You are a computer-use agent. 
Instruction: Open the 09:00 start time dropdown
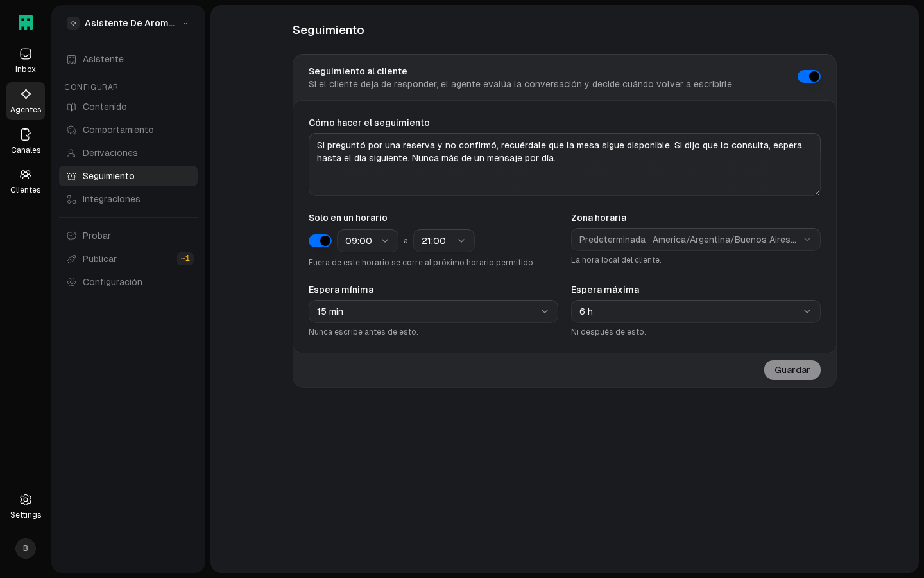(368, 241)
